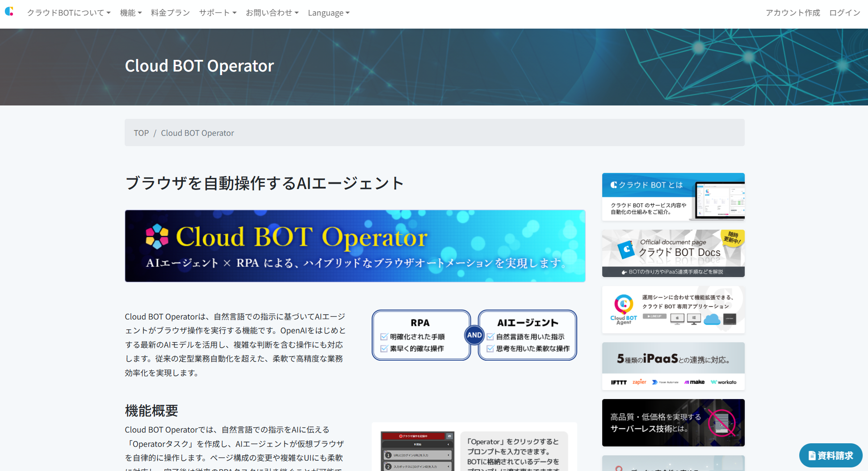Open the サーバーレス技術とは sidebar banner
Viewport: 868px width, 471px height.
pyautogui.click(x=673, y=423)
